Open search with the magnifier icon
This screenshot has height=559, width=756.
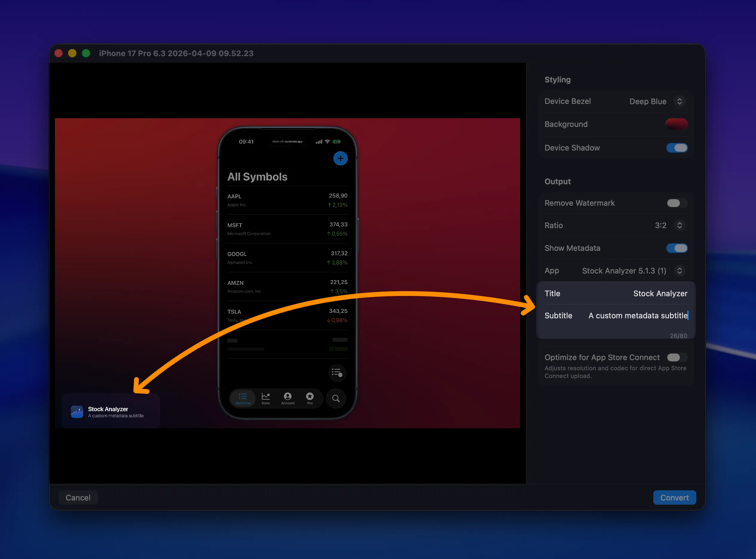[x=336, y=399]
